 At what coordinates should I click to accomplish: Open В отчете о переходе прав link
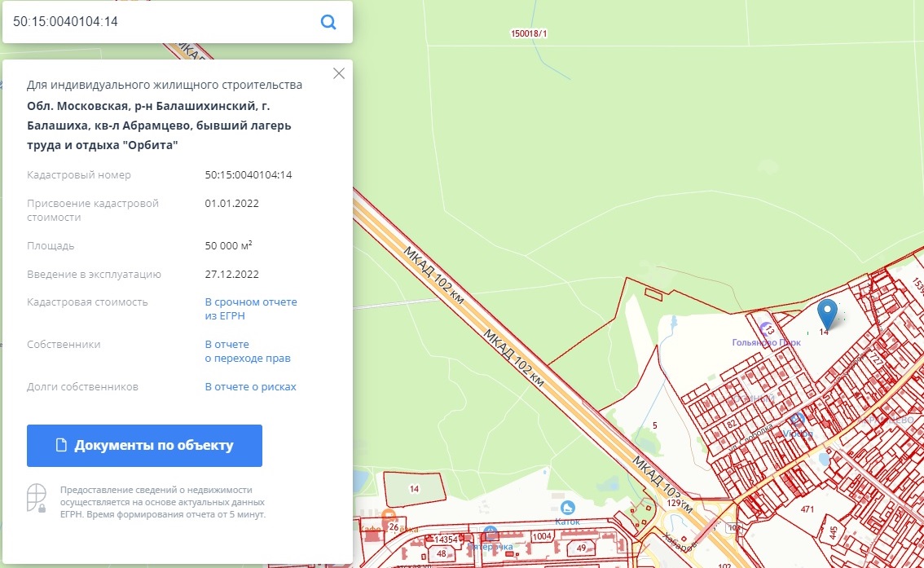coord(247,351)
